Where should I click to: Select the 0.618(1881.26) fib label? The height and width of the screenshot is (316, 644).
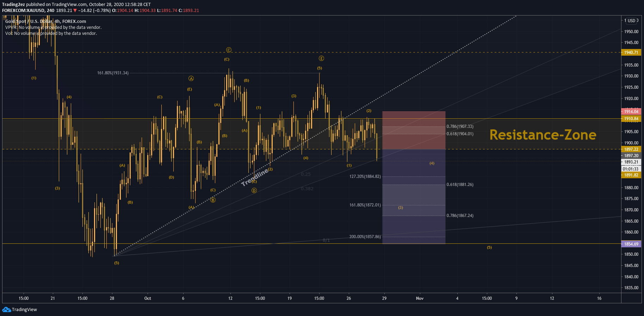tap(460, 185)
